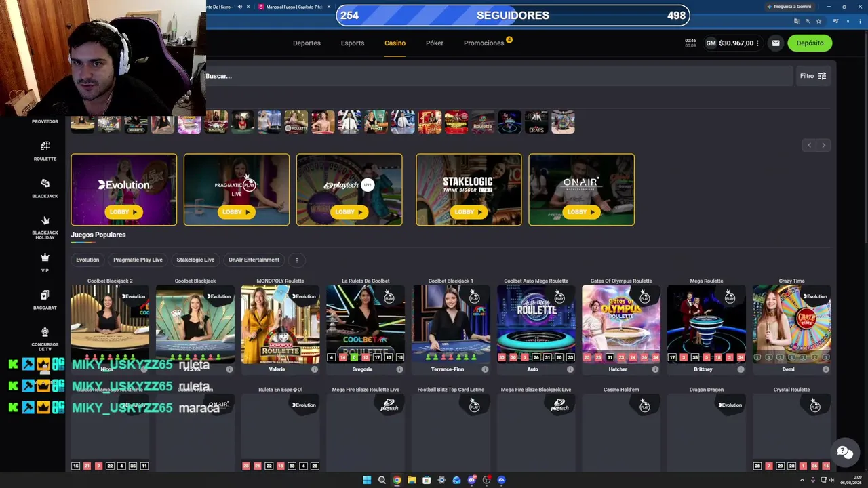Launch La Ruleta De Coolbet game
Viewport: 868px width, 488px height.
[366, 324]
